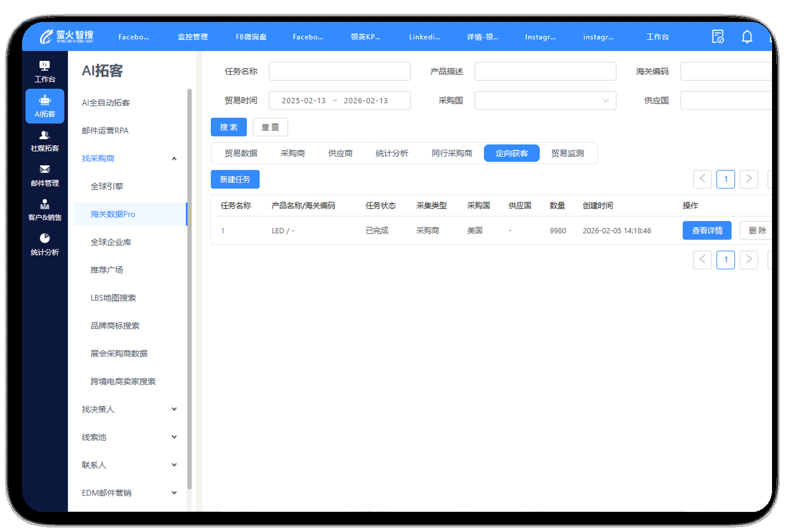Open 客户&销售 sidebar icon
Image resolution: width=794 pixels, height=532 pixels.
pyautogui.click(x=45, y=210)
